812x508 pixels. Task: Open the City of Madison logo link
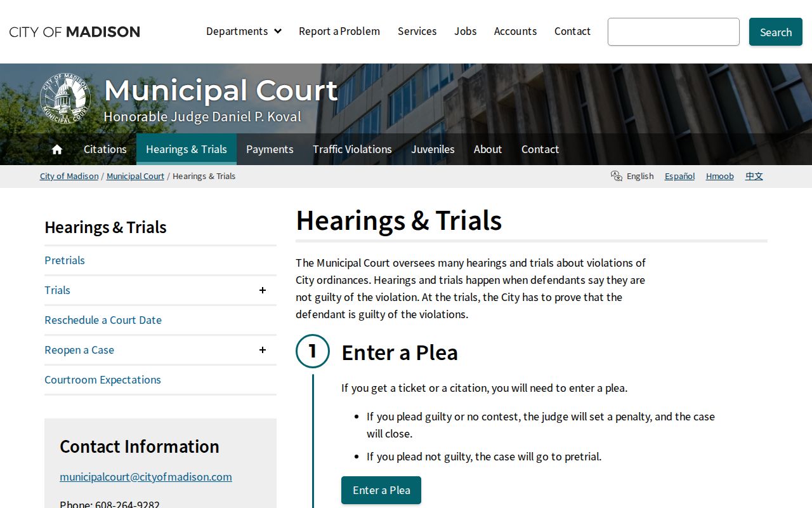click(x=74, y=32)
